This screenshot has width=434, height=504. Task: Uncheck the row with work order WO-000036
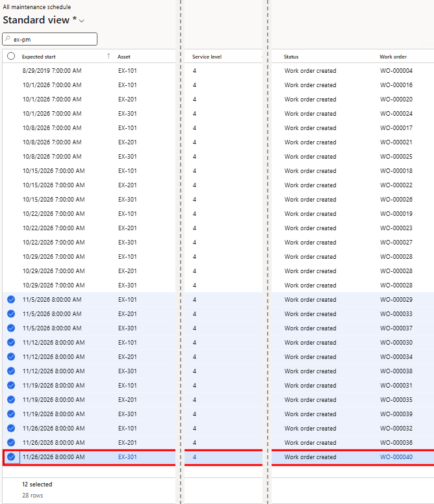click(11, 443)
